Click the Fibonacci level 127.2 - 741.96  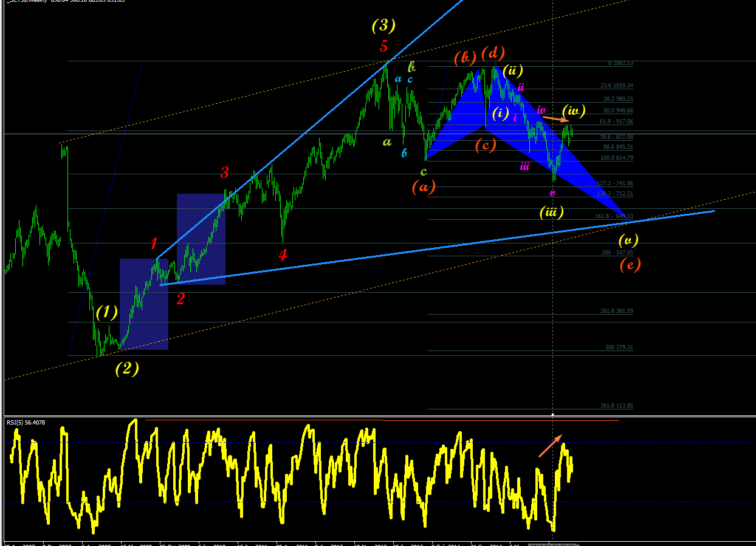click(615, 183)
